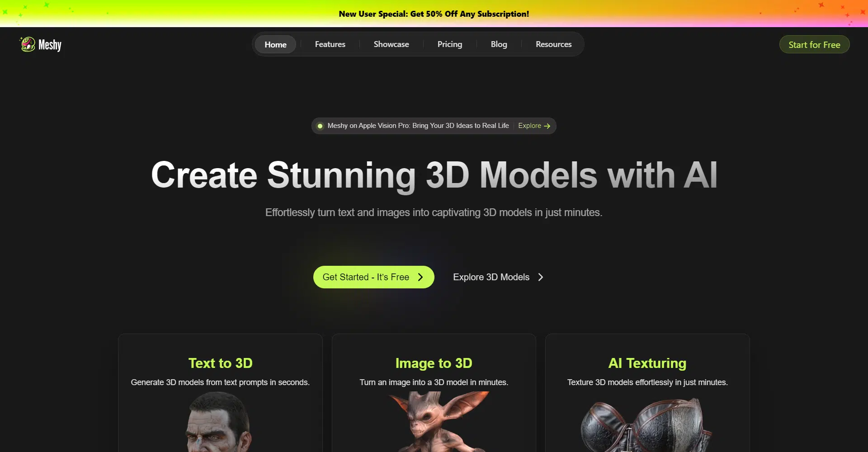Click the New User Special promo banner
868x452 pixels.
434,14
